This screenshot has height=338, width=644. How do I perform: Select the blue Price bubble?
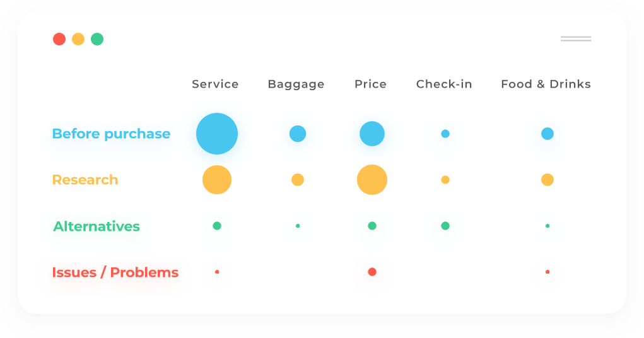[372, 134]
